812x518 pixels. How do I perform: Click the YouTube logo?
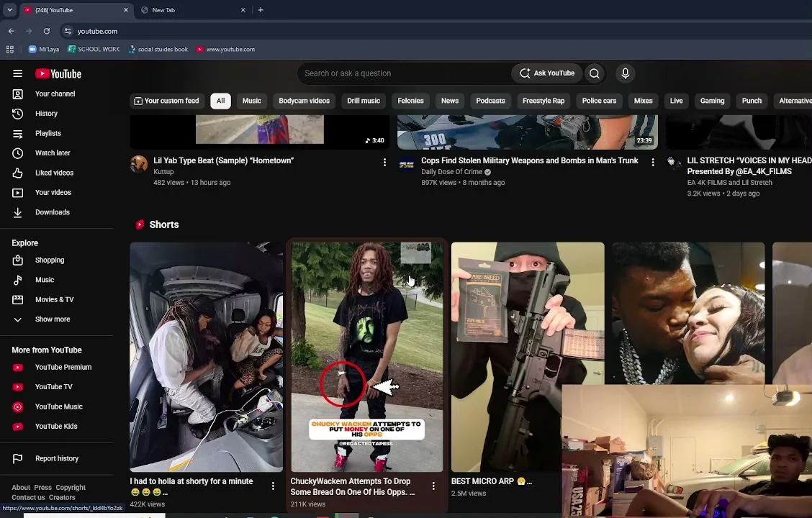58,74
